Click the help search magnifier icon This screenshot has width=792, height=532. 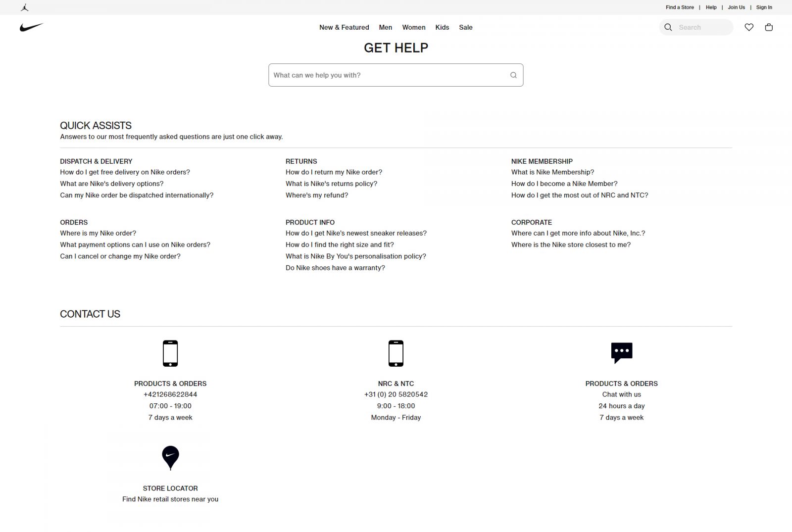[x=513, y=75]
